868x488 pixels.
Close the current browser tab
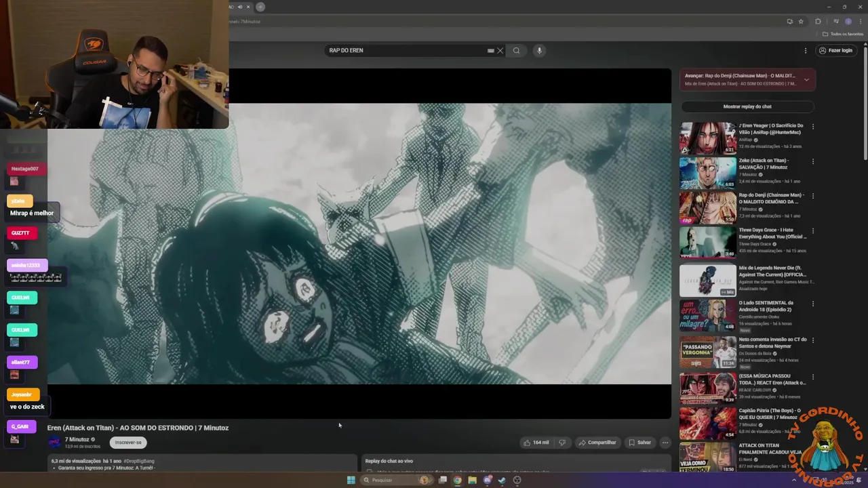[x=248, y=7]
